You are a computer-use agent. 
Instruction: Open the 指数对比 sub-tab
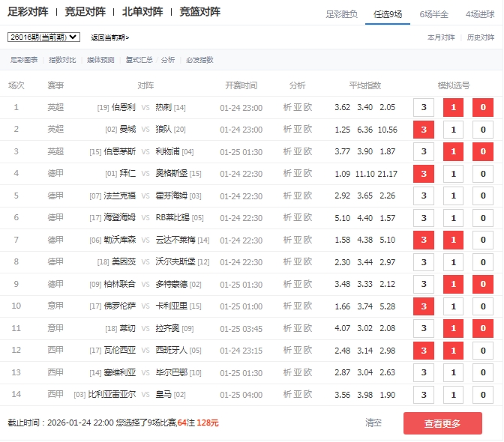[x=61, y=60]
